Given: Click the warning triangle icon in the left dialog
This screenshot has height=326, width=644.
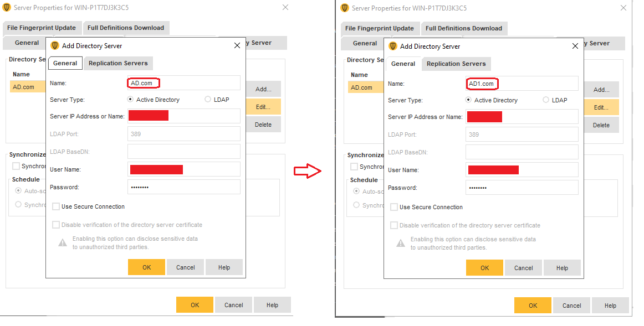Looking at the screenshot, I should (63, 242).
